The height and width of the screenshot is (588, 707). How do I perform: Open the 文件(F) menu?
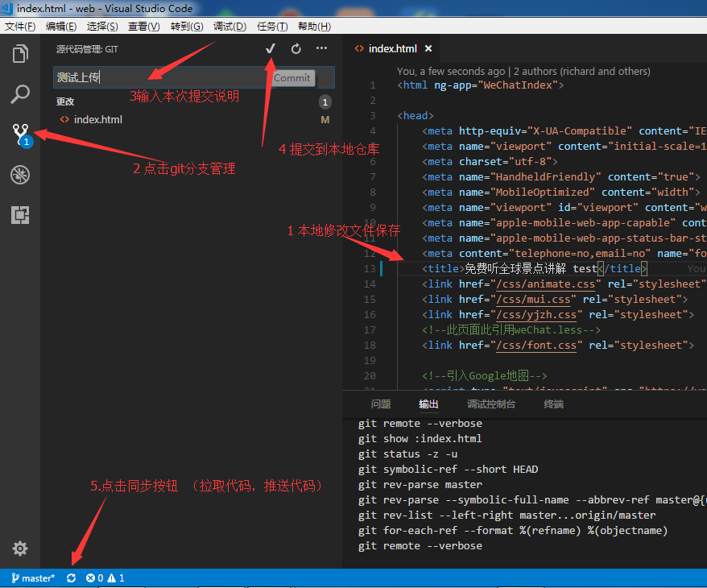click(x=20, y=26)
